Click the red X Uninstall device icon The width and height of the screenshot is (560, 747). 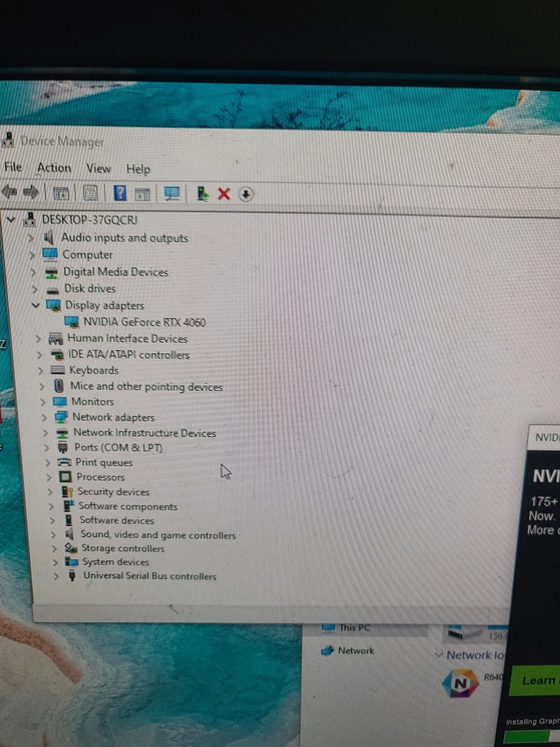(224, 194)
